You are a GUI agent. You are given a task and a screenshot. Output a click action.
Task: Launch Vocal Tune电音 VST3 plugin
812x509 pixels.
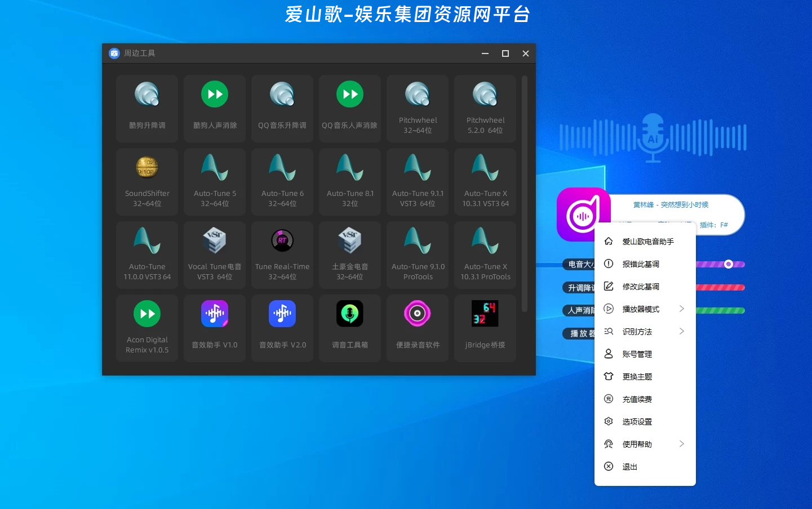coord(215,254)
